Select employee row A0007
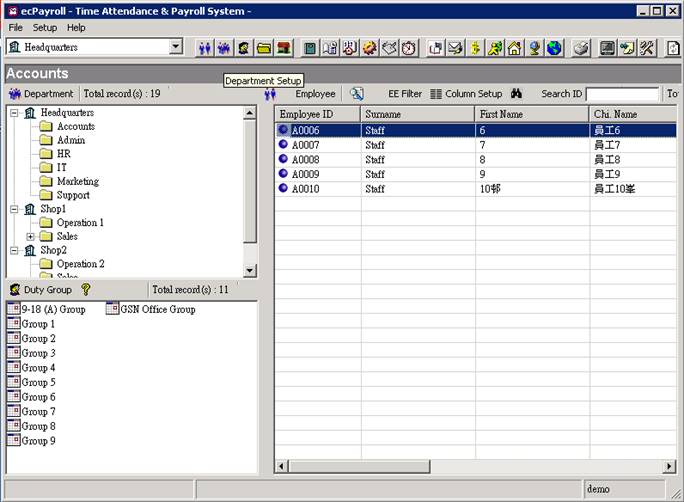Viewport: 684px width, 502px height. pyautogui.click(x=476, y=145)
